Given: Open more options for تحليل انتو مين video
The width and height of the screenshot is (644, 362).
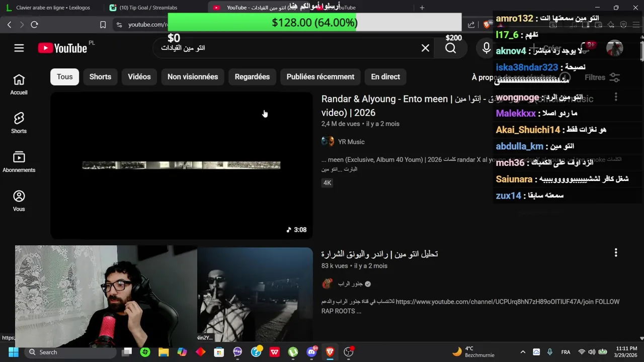Looking at the screenshot, I should point(616,252).
